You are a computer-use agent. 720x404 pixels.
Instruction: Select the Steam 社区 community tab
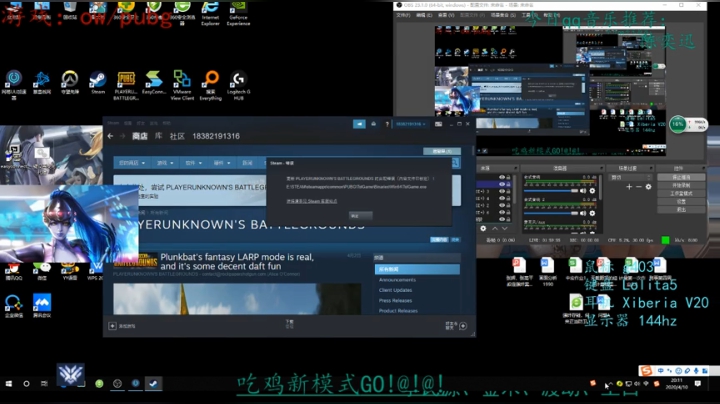[177, 136]
